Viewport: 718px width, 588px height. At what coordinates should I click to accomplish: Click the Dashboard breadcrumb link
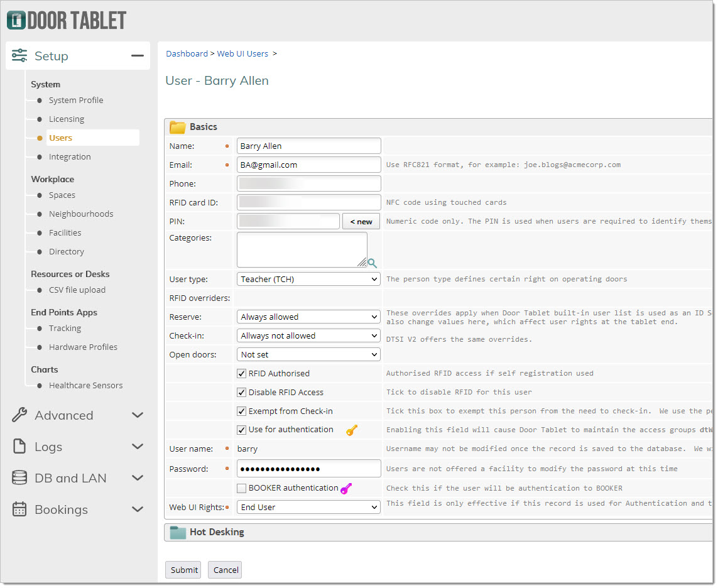(x=187, y=53)
